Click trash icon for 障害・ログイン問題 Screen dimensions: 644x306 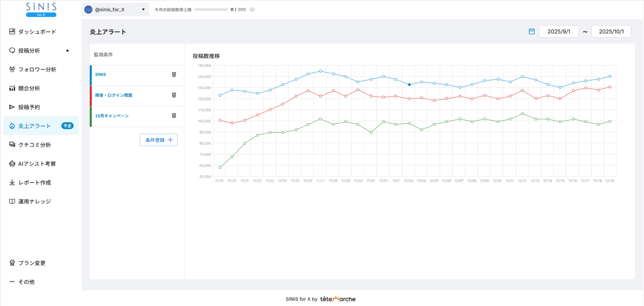(174, 95)
